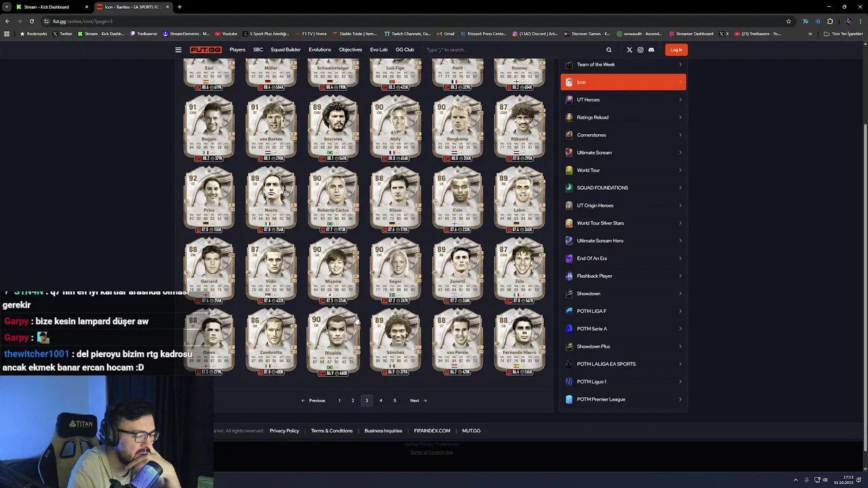Screen dimensions: 868x488
Task: Open the Privacy Policy link
Action: (x=284, y=430)
